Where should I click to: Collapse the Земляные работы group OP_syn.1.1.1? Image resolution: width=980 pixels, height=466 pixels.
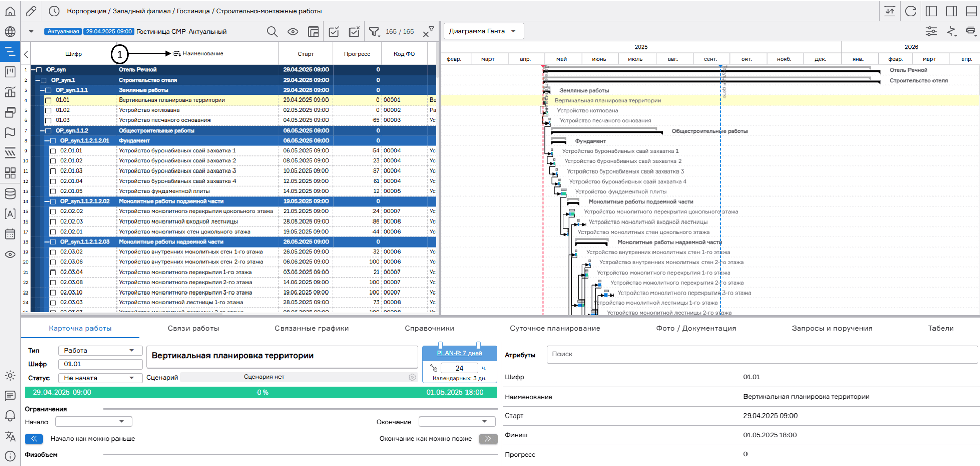[42, 90]
